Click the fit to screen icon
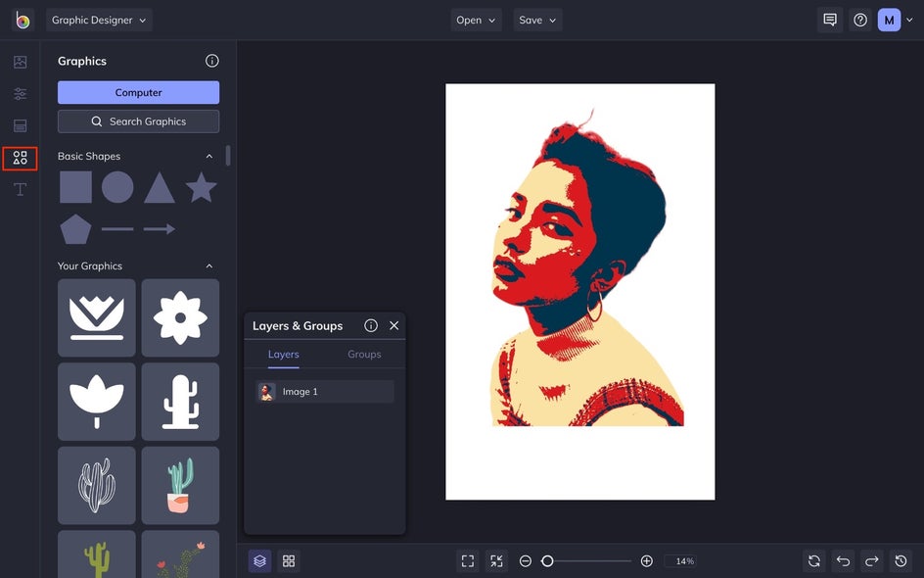This screenshot has width=924, height=578. 468,561
